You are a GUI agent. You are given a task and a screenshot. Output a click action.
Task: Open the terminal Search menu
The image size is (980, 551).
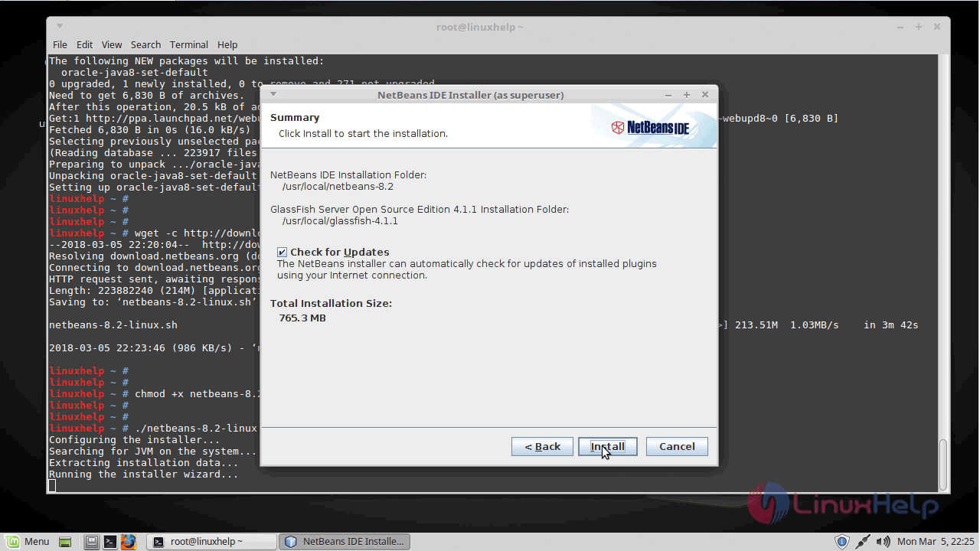(x=145, y=44)
